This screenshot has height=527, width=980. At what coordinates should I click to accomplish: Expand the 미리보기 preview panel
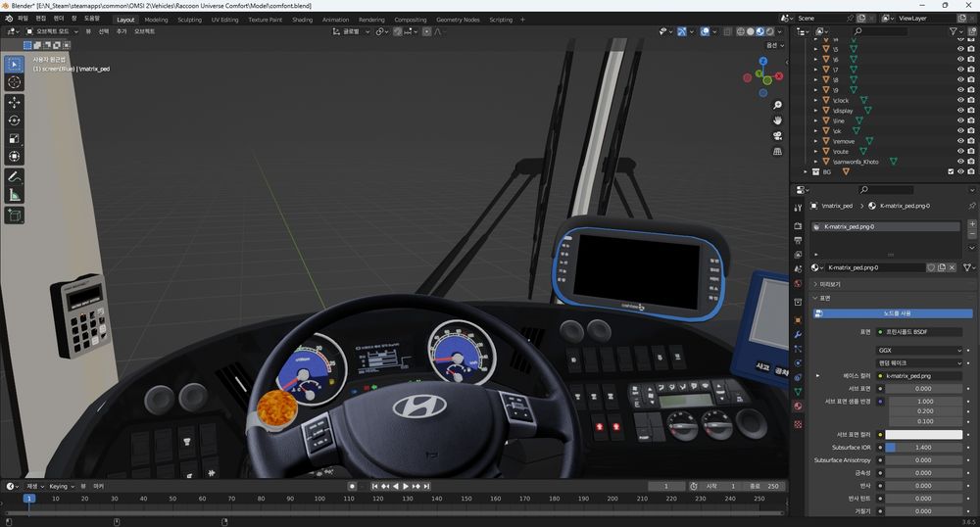(x=829, y=284)
